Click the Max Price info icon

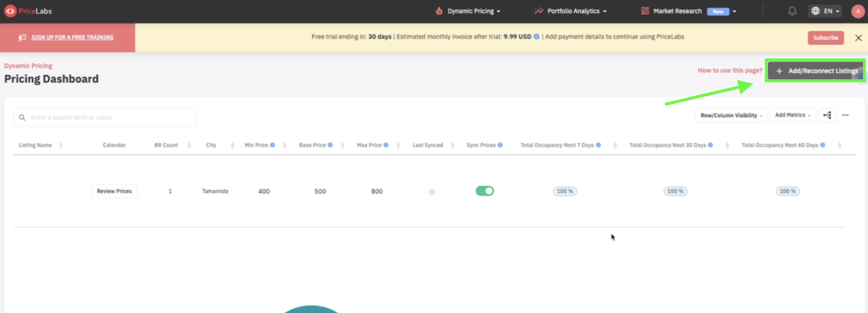point(386,145)
